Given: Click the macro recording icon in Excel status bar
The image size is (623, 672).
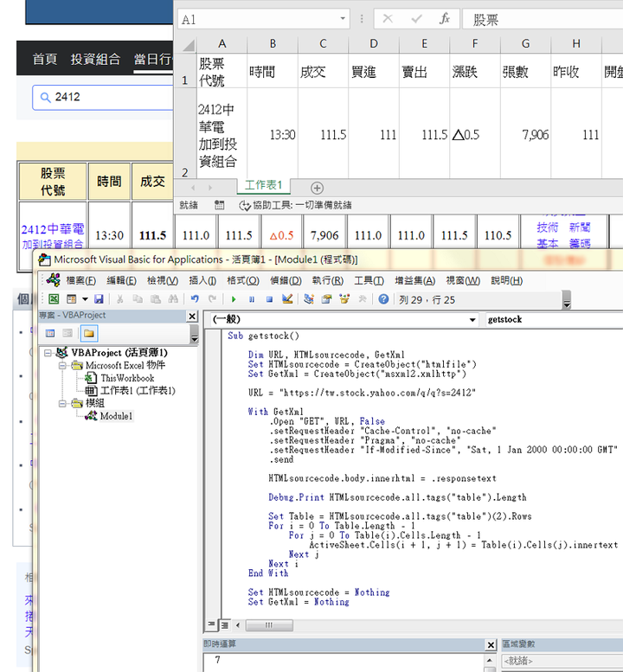Looking at the screenshot, I should 220,205.
